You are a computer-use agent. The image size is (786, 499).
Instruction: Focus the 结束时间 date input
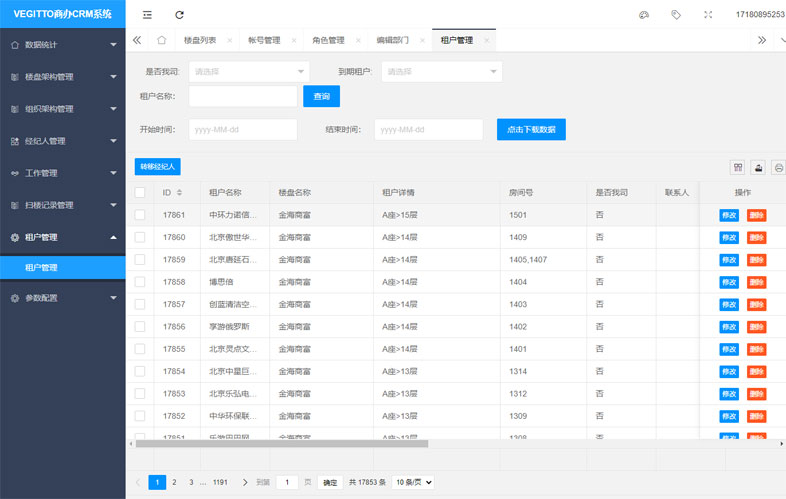pyautogui.click(x=429, y=129)
